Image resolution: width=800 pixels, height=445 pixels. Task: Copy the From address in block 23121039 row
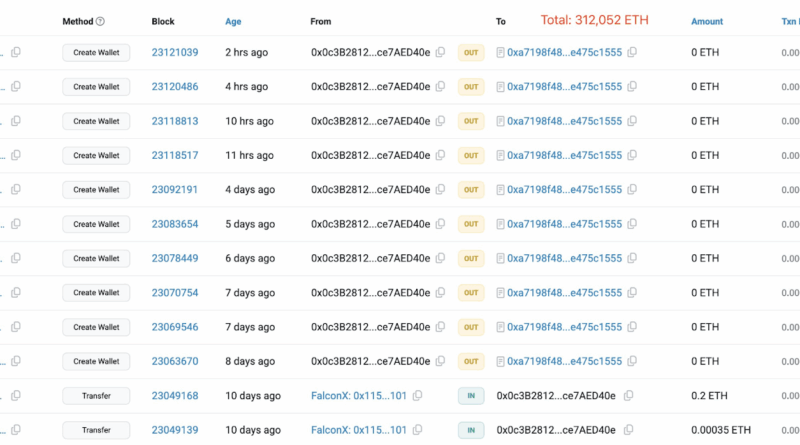pos(440,52)
